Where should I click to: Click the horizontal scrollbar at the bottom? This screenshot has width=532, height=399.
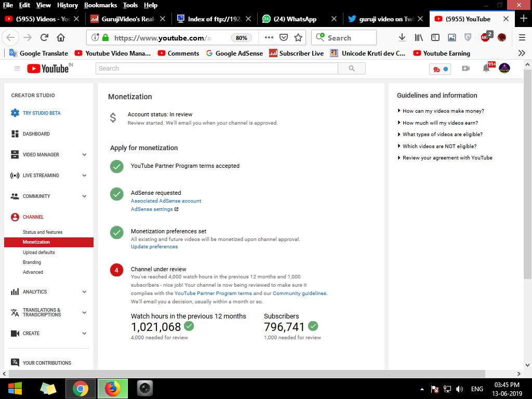point(247,374)
